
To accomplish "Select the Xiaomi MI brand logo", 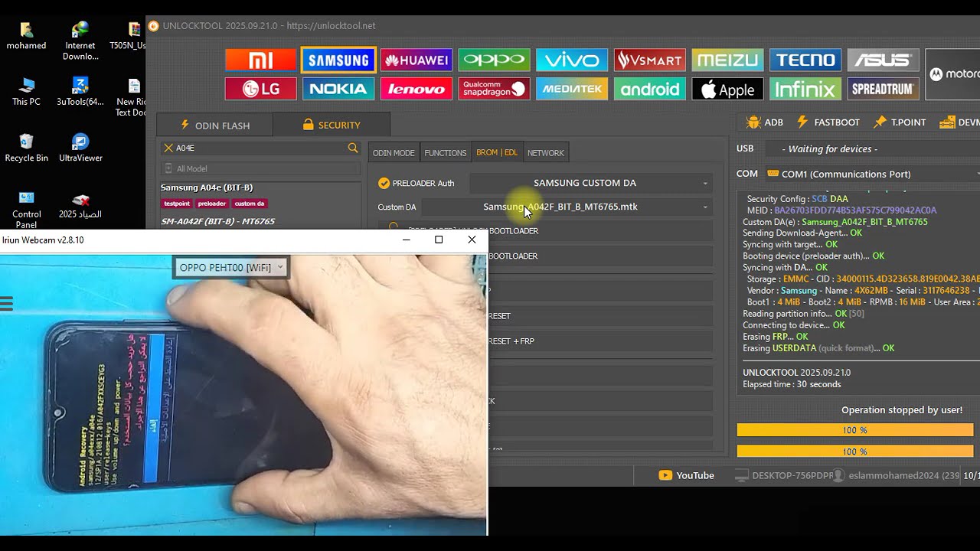I will click(x=260, y=60).
